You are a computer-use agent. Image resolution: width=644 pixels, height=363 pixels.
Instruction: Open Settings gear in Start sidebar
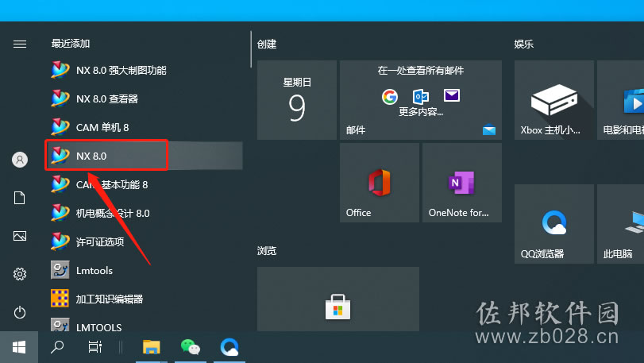pyautogui.click(x=20, y=274)
